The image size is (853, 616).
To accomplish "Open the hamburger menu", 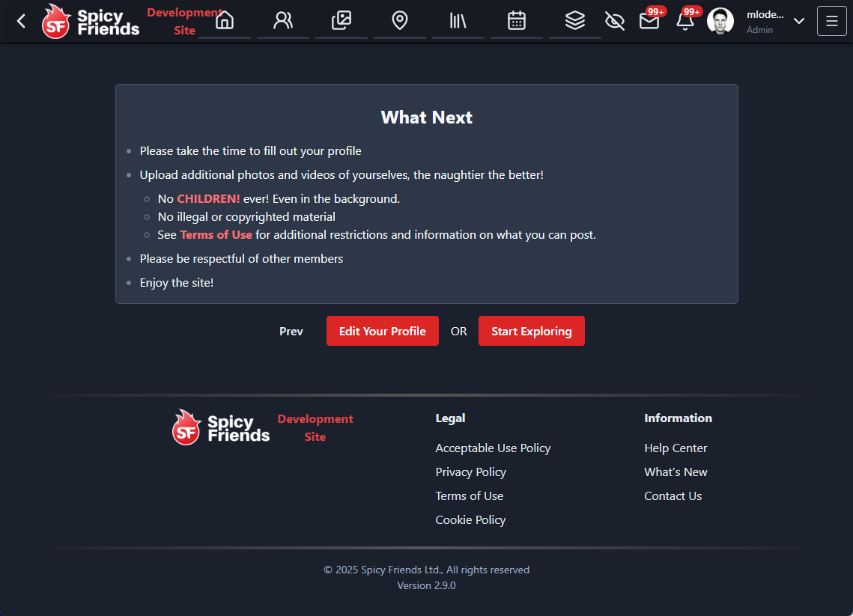I will pyautogui.click(x=832, y=21).
